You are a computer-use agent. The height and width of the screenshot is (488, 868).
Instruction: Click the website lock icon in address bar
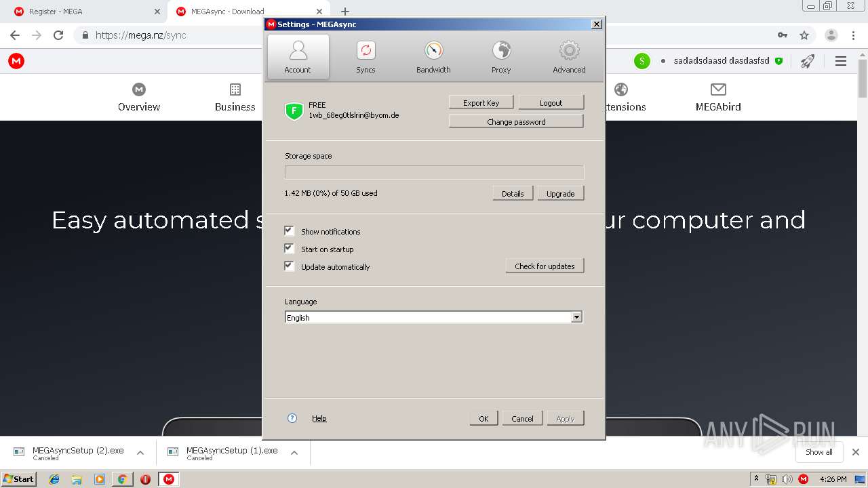[x=85, y=35]
